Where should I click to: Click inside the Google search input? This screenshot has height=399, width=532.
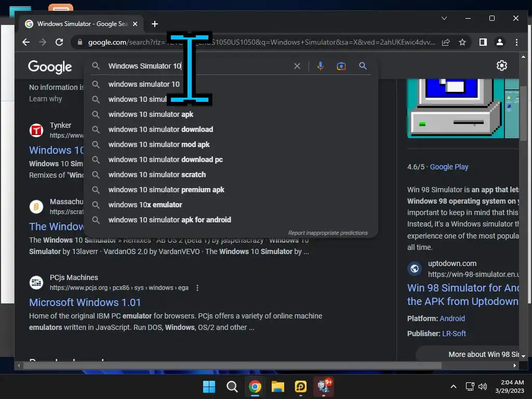(198, 66)
